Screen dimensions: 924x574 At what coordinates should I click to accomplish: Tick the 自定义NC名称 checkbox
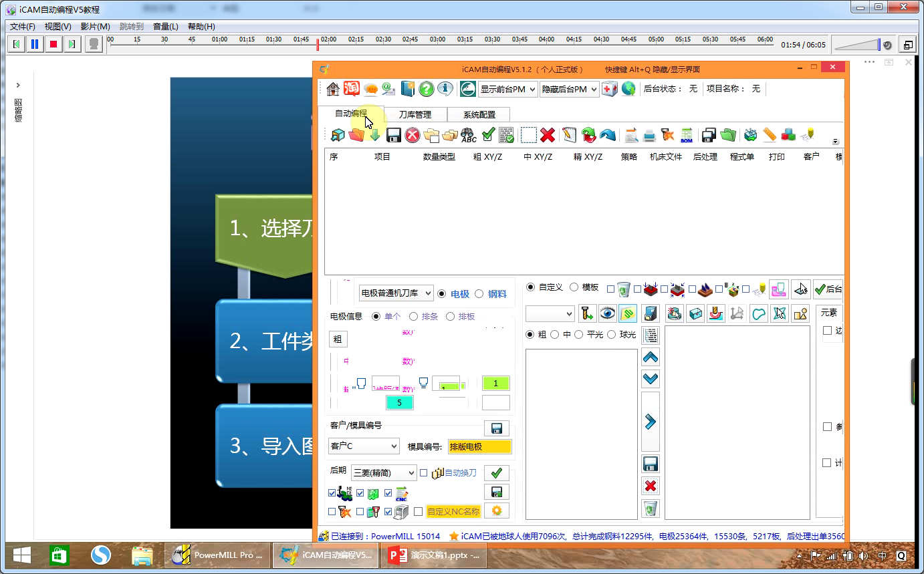[x=419, y=512]
